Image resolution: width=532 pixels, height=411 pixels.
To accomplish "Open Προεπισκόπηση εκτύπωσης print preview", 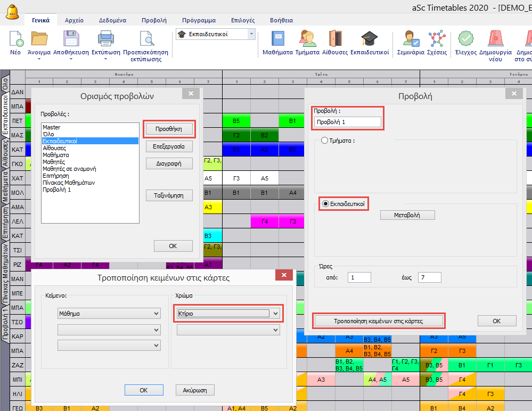I will tap(145, 40).
